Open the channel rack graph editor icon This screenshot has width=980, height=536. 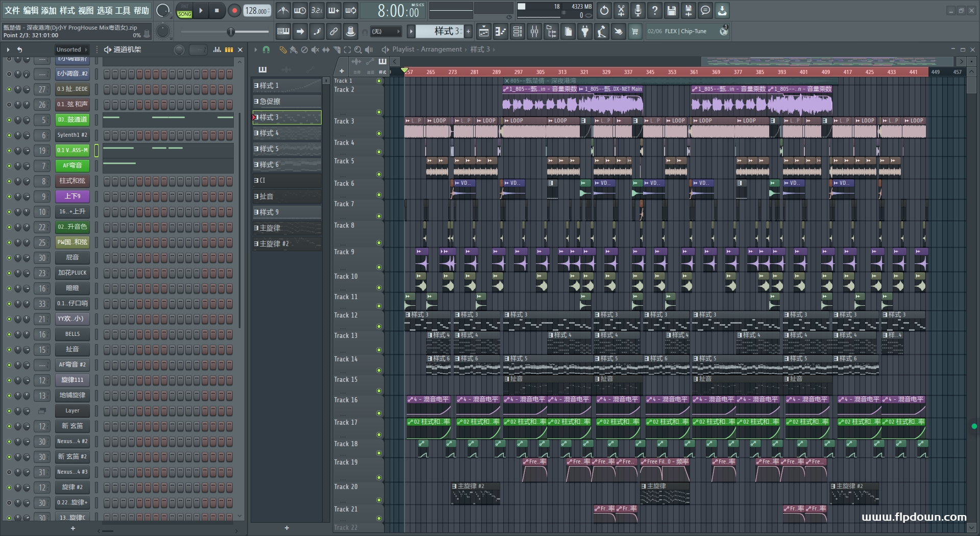pos(217,50)
